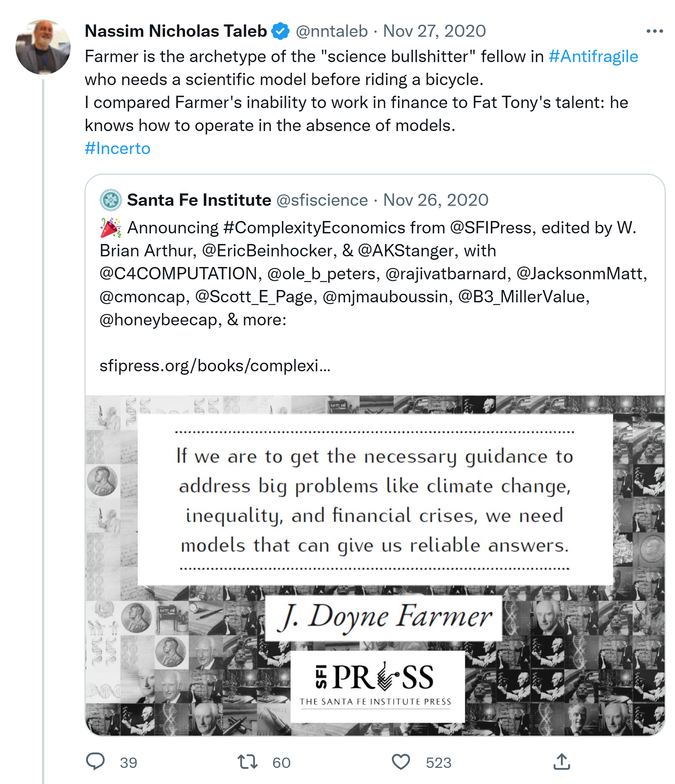Open the #Antifragile hashtag link

click(593, 57)
